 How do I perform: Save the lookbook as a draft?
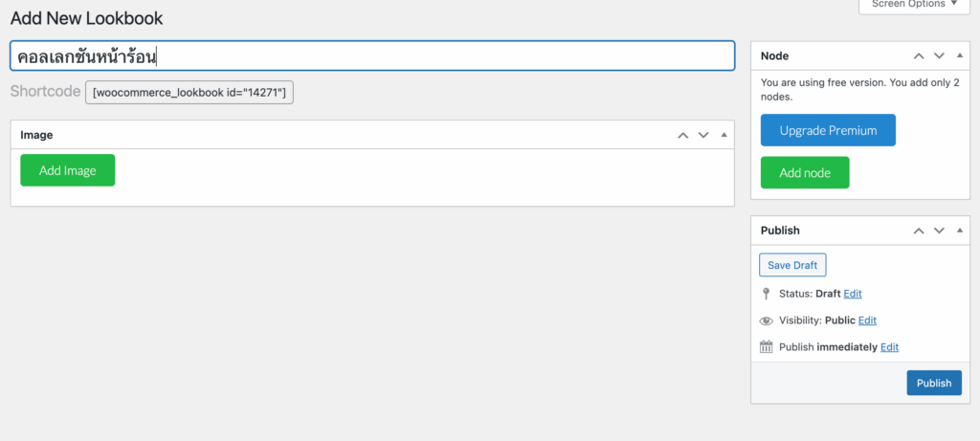(x=792, y=265)
